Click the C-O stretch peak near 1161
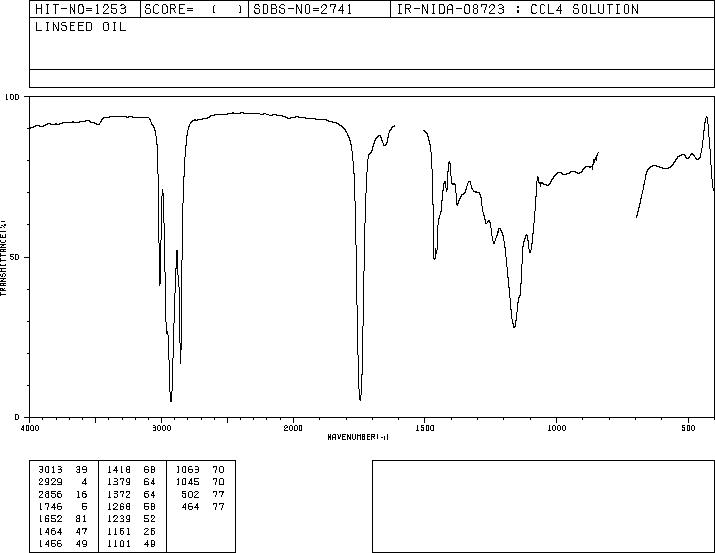 pos(514,326)
